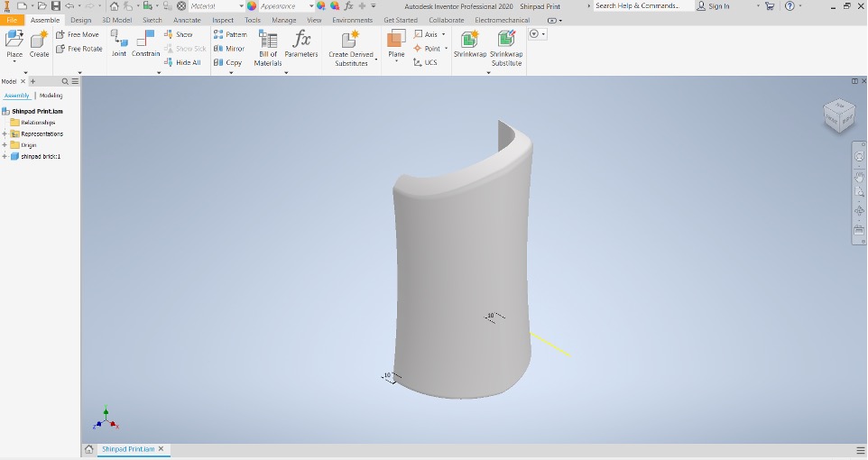Expand the Origin folder
Viewport: 868px width, 460px height.
(x=5, y=145)
